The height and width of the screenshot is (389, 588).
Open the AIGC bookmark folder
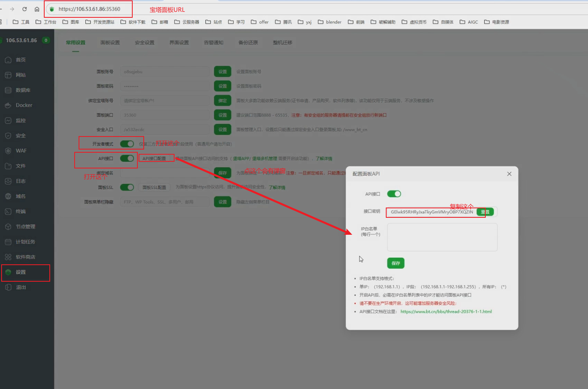click(469, 22)
